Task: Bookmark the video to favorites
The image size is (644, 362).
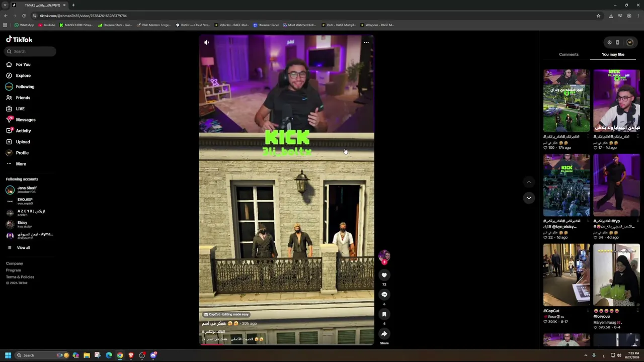Action: [384, 314]
